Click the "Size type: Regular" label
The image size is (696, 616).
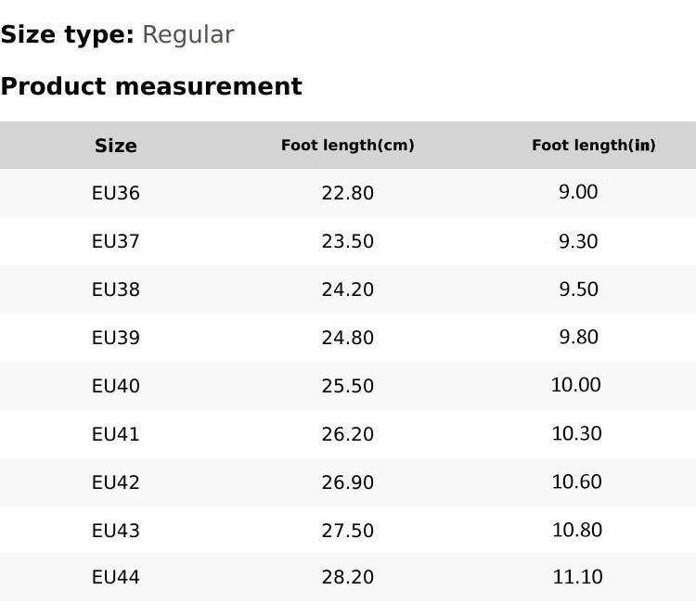(117, 35)
